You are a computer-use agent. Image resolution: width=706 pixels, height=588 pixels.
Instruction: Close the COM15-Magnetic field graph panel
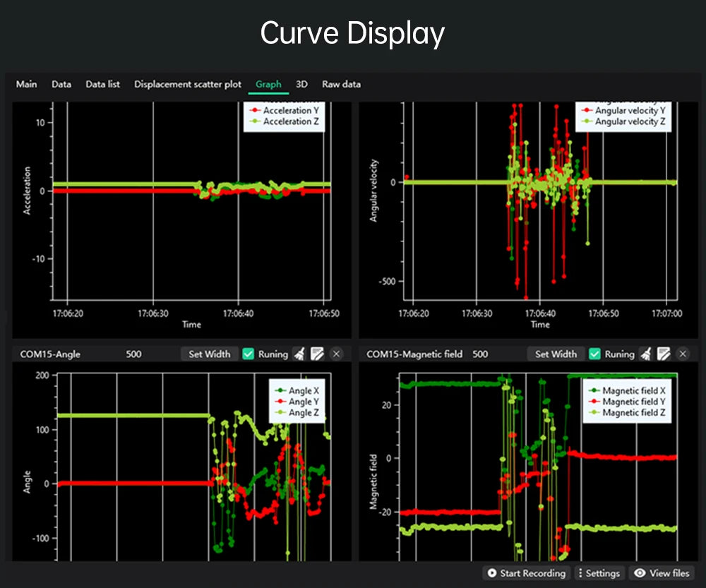[683, 354]
